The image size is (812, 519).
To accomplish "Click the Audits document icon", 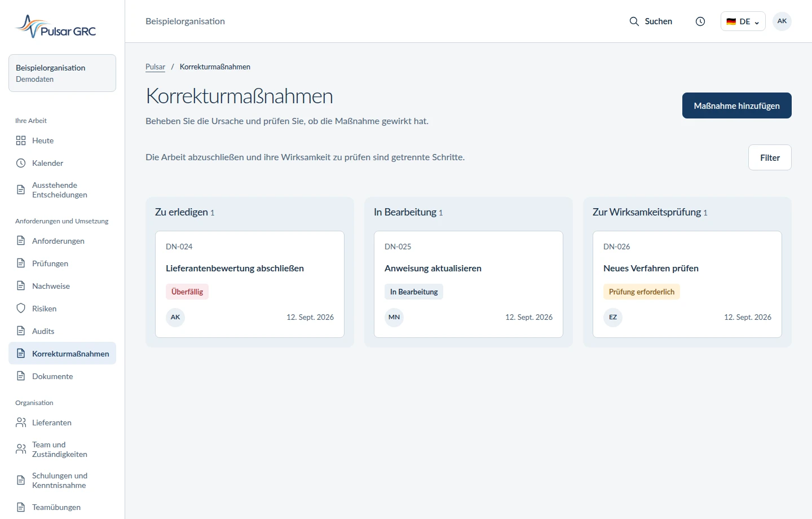I will coord(21,331).
